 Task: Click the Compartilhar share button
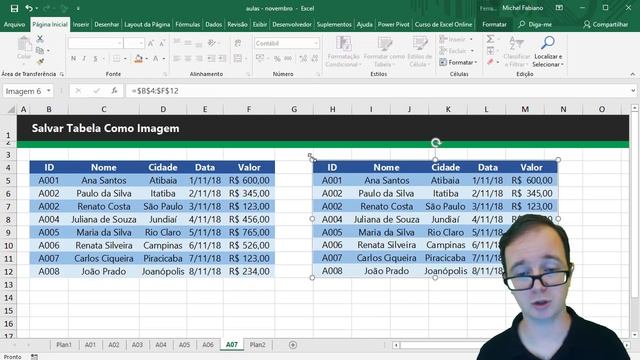pos(606,24)
